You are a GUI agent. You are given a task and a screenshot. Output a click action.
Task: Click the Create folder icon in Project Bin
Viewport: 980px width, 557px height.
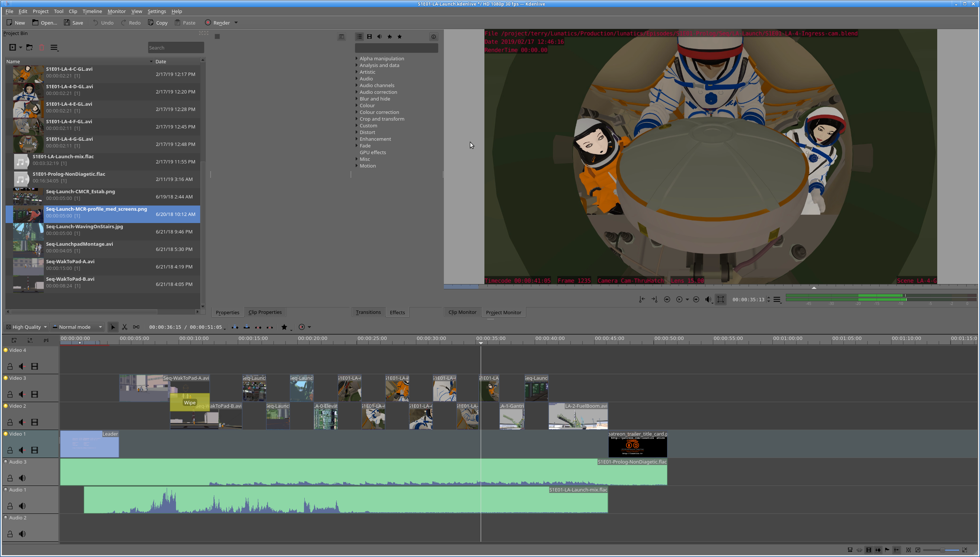(29, 47)
